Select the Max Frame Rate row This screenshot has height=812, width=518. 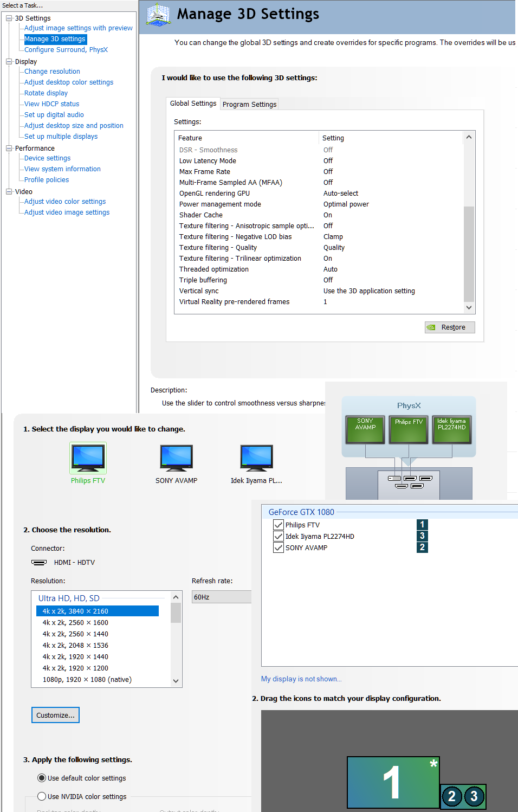click(x=320, y=172)
